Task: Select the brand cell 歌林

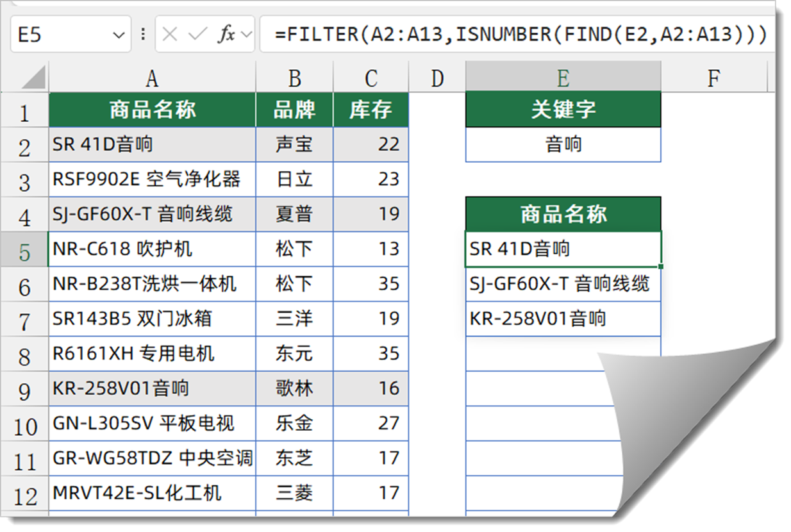Action: 294,388
